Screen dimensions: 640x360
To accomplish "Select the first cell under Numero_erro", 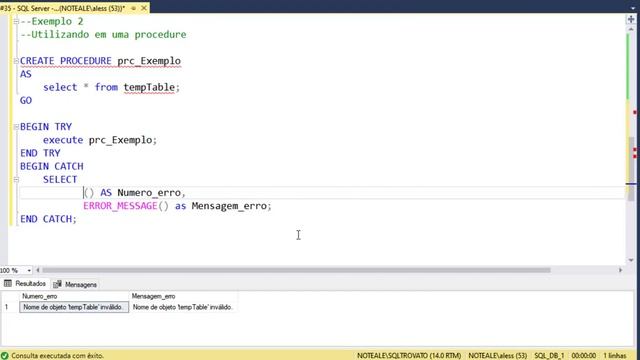I will pos(74,307).
